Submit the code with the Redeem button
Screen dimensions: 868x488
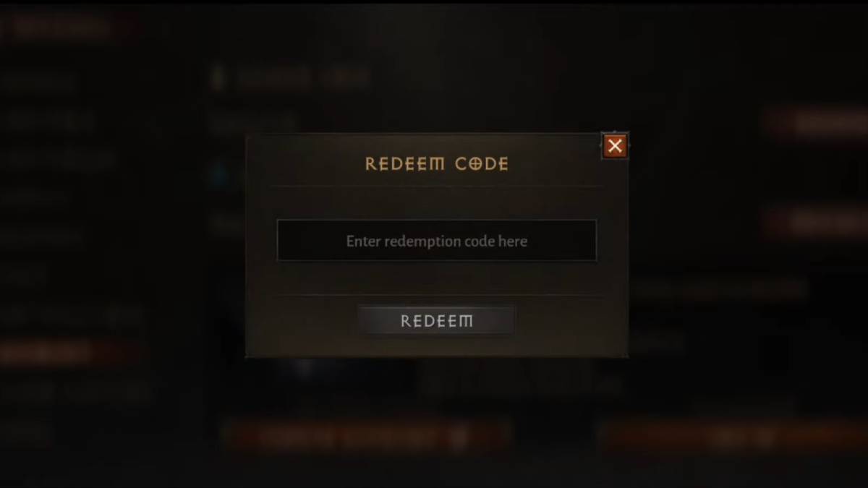click(437, 321)
